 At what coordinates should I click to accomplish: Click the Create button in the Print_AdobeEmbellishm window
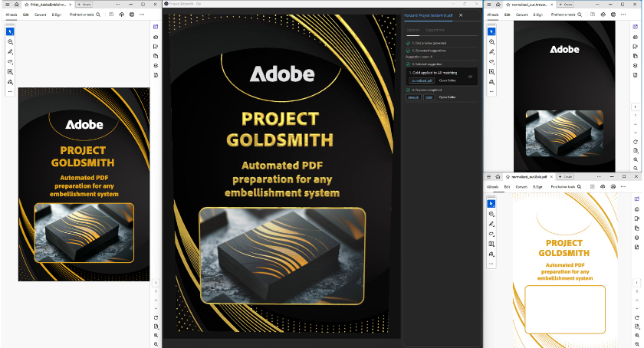pos(84,5)
